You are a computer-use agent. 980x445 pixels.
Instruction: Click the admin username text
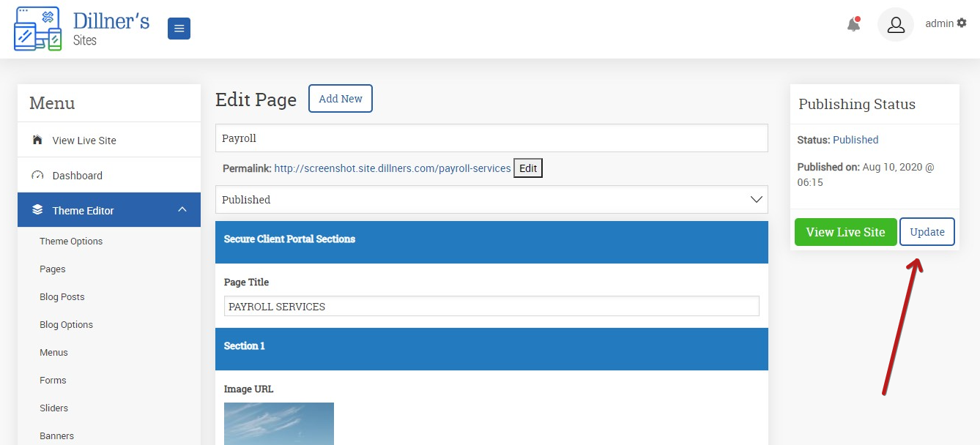(940, 23)
